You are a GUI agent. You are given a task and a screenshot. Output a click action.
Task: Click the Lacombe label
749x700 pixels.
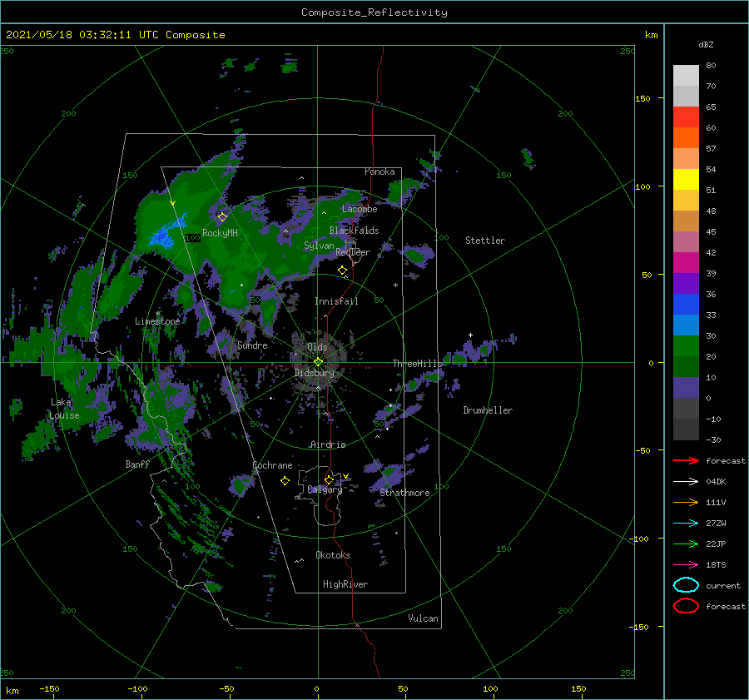pos(360,209)
